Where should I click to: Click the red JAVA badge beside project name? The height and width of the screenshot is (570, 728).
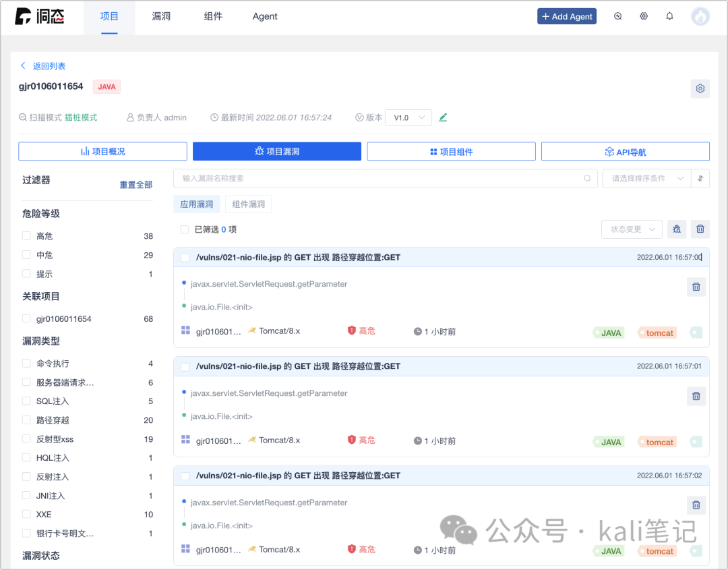pyautogui.click(x=107, y=87)
